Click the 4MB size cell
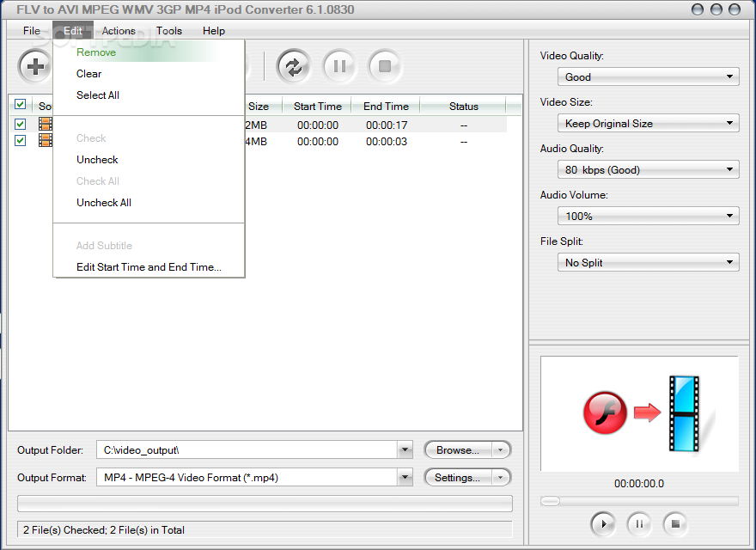This screenshot has height=550, width=756. [x=256, y=141]
